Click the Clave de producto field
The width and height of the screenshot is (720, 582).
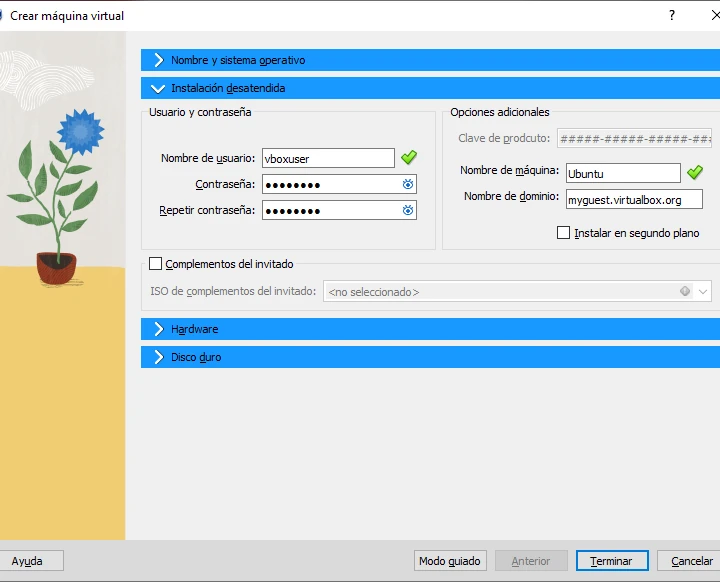tap(634, 138)
